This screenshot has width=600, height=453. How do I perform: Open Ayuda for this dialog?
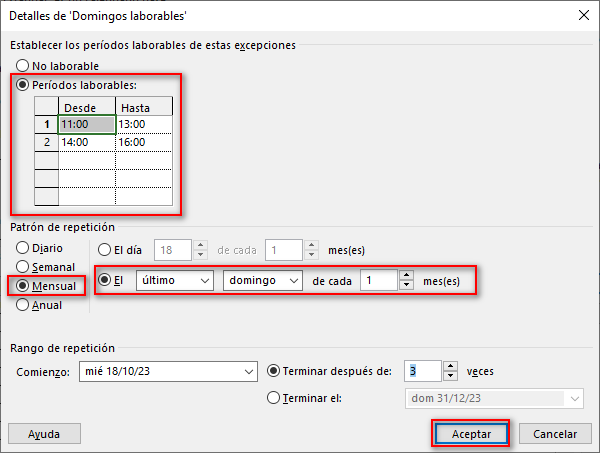pyautogui.click(x=44, y=434)
